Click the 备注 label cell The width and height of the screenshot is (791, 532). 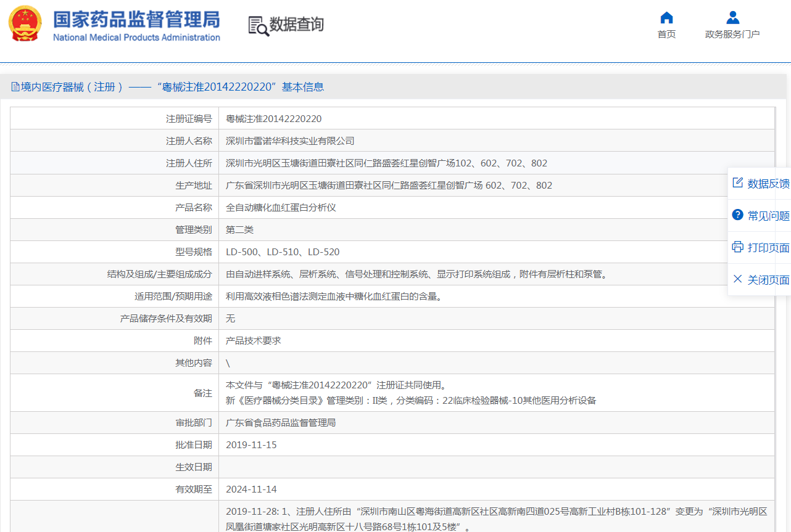(x=115, y=393)
